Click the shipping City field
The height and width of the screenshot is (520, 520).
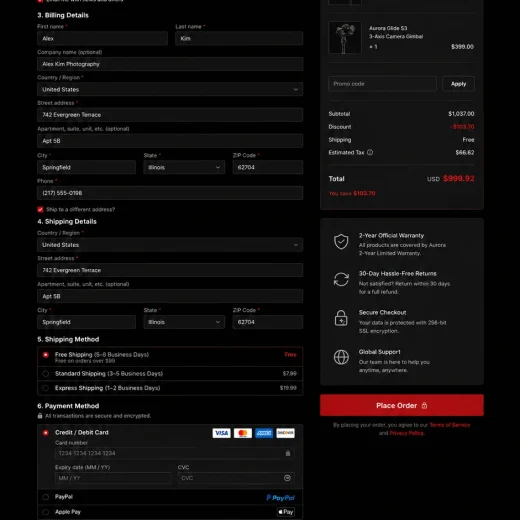[86, 322]
